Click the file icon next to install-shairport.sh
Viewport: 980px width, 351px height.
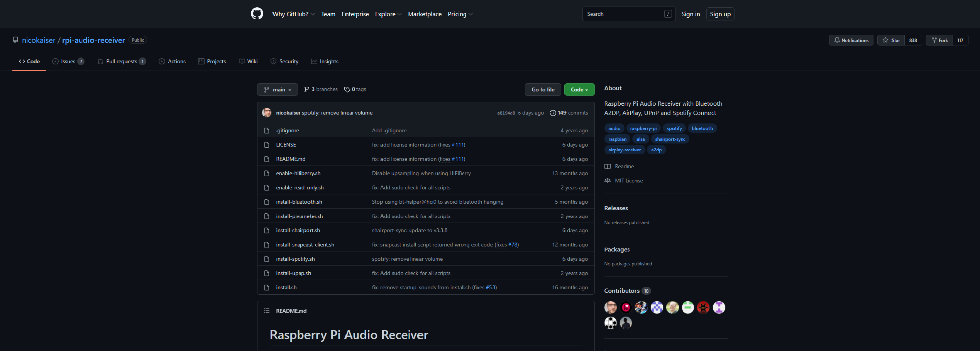267,230
